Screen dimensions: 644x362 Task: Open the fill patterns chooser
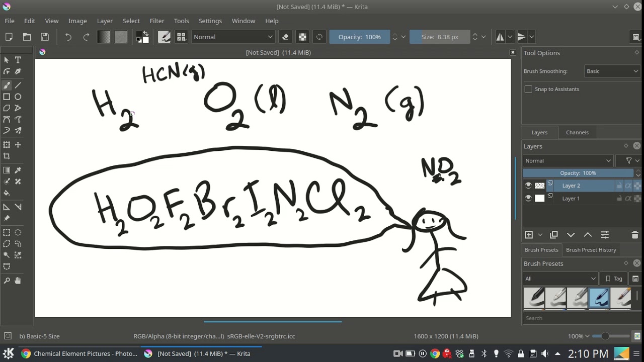pyautogui.click(x=121, y=37)
